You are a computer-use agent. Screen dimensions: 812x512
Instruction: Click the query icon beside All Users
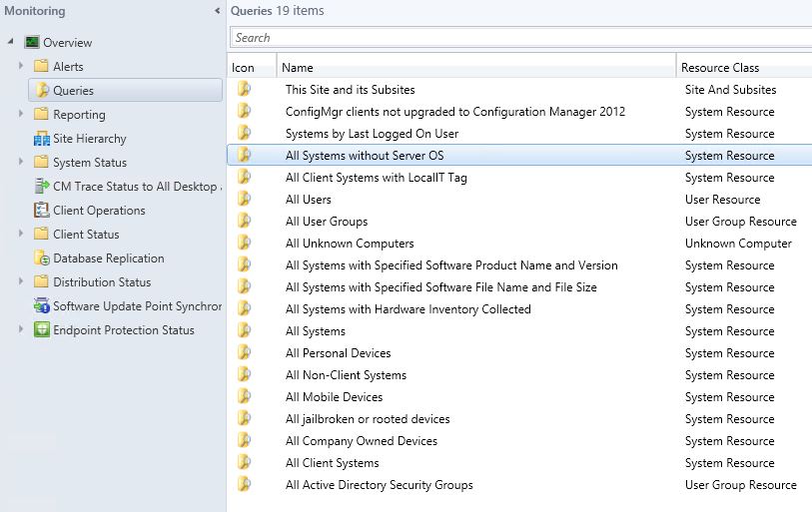pos(245,200)
